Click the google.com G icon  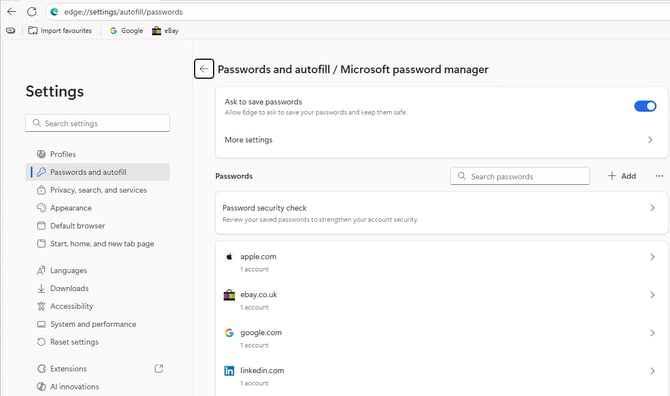[x=229, y=333]
